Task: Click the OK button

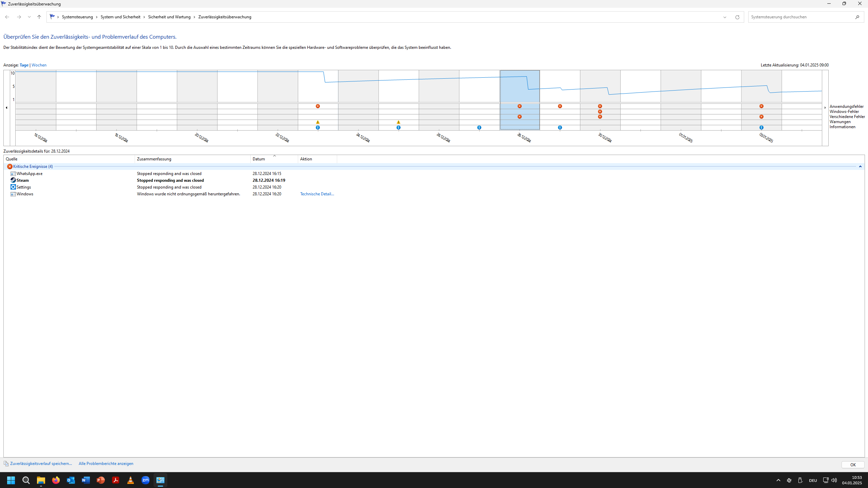Action: pos(852,465)
